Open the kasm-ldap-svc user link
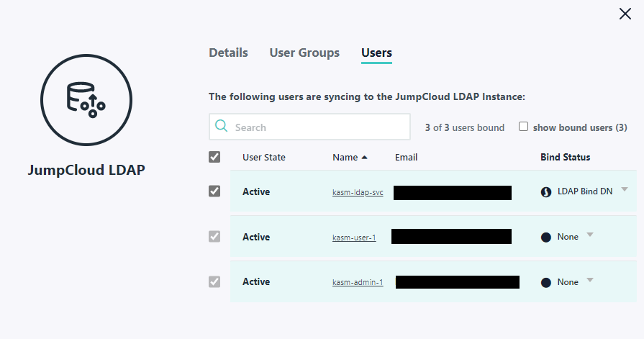The height and width of the screenshot is (339, 644). click(x=358, y=193)
